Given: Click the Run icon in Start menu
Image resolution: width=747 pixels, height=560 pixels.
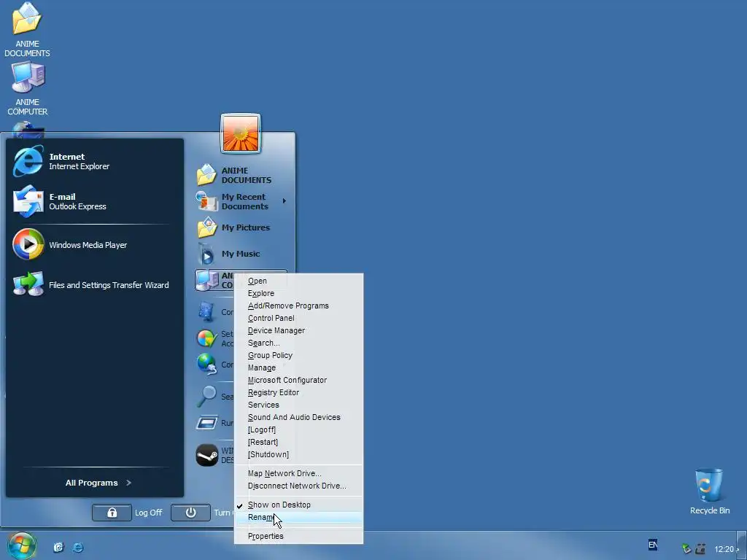Looking at the screenshot, I should (207, 422).
